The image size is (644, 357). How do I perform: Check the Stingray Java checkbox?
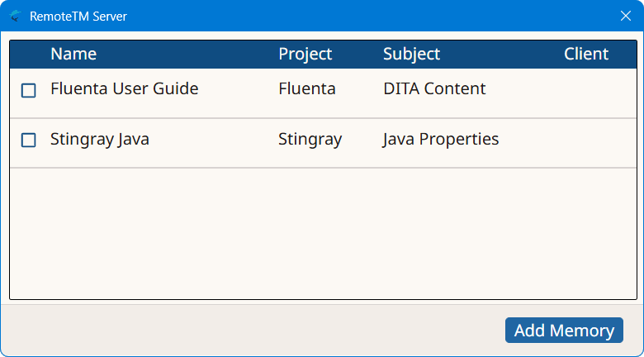[x=28, y=140]
